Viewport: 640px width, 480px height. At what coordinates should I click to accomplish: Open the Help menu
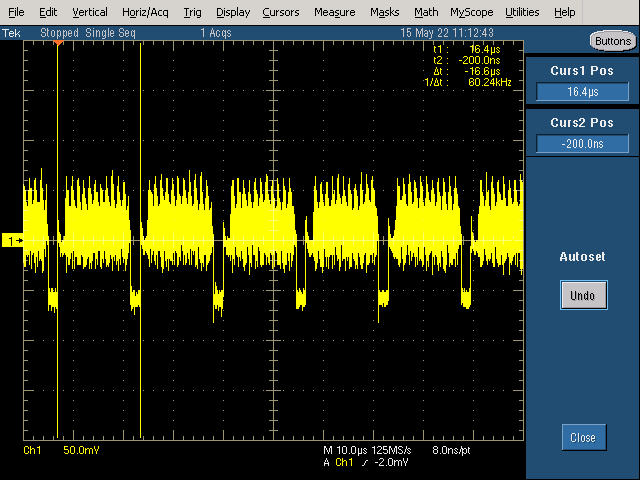click(x=564, y=12)
